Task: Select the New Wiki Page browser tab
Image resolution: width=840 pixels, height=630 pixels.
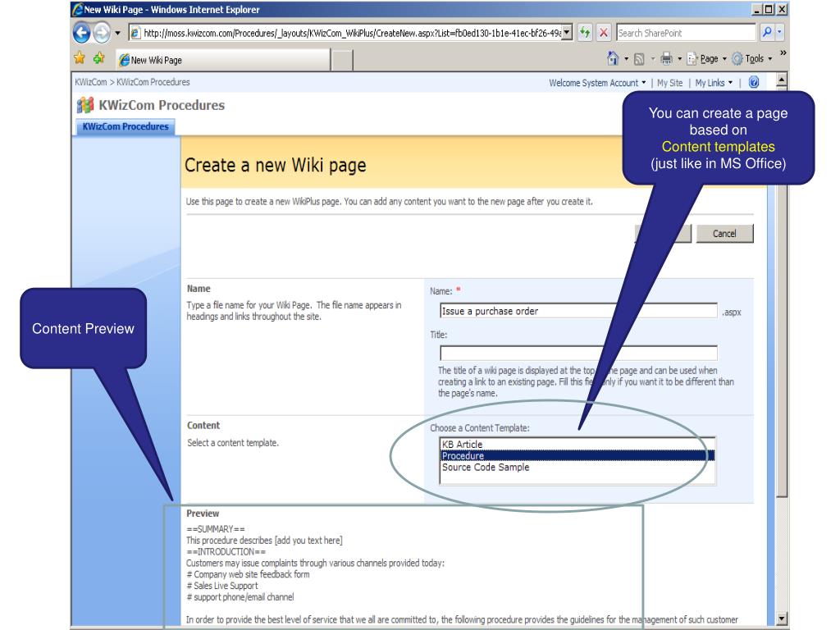Action: [x=222, y=60]
